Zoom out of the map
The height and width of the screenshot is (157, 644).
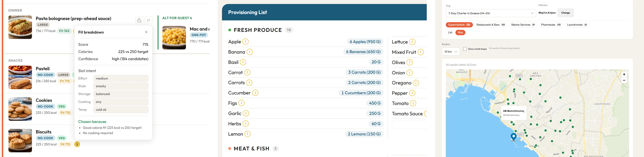(x=624, y=80)
